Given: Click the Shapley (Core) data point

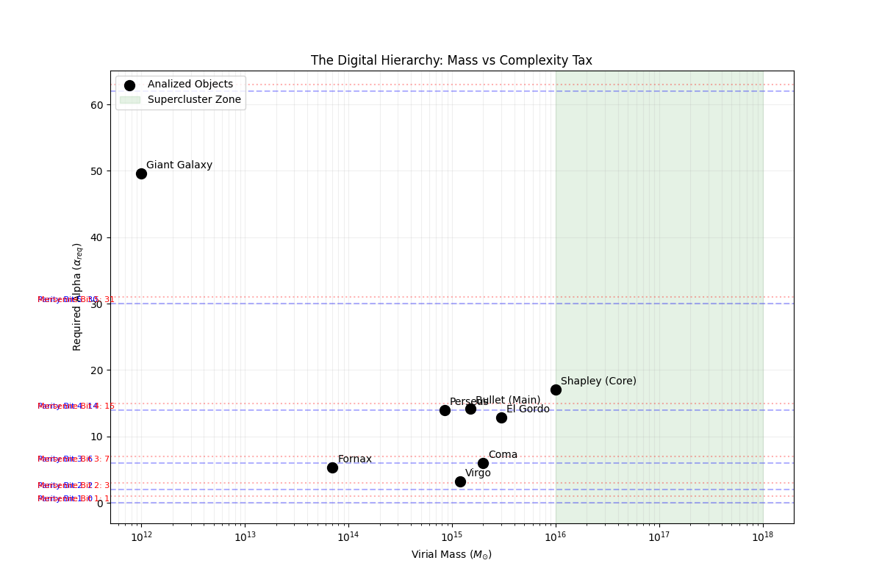Looking at the screenshot, I should coord(556,390).
